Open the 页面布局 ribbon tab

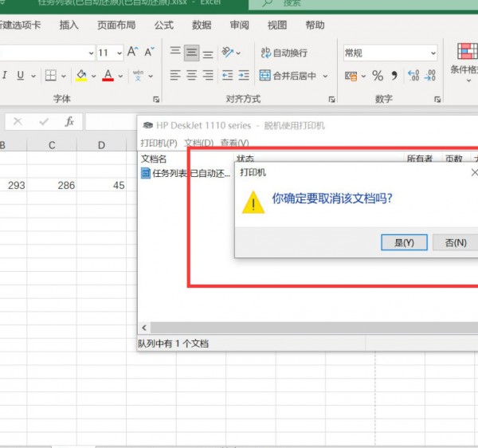[116, 25]
